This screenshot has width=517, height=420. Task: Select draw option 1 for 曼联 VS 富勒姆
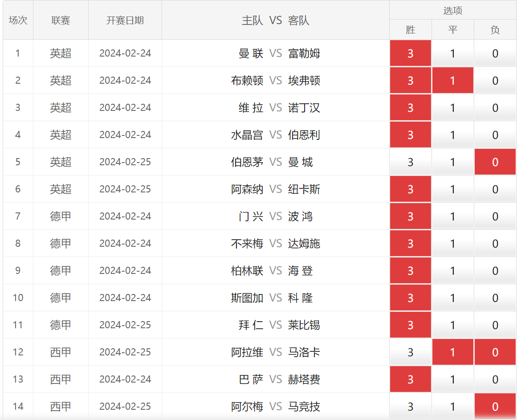(453, 53)
